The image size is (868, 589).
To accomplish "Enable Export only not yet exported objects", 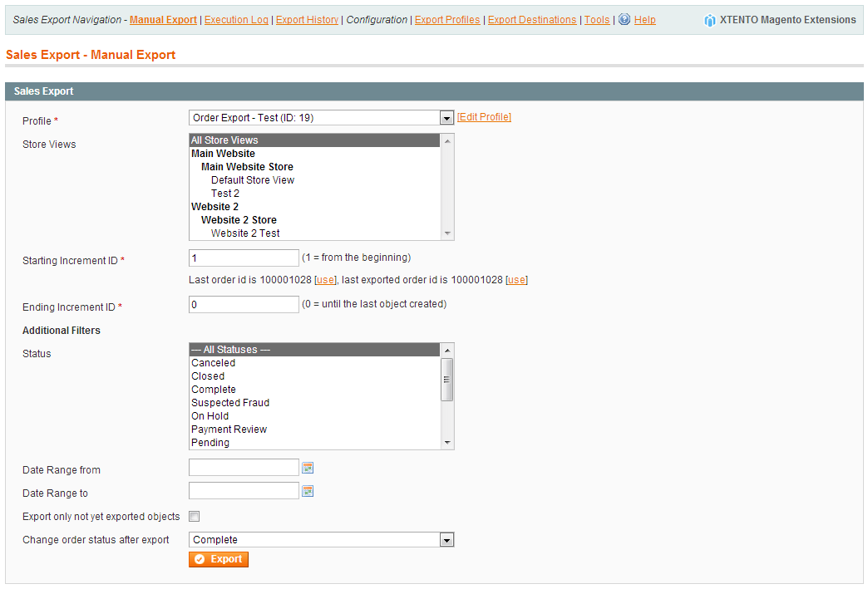I will [195, 516].
